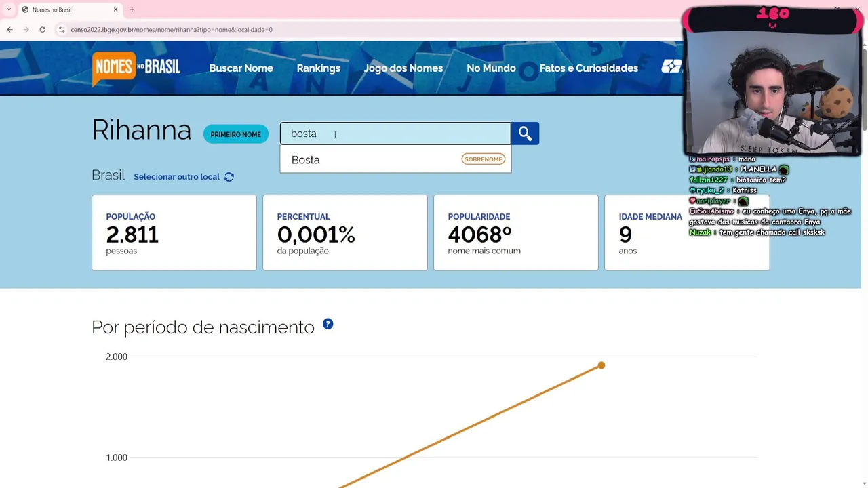Open Jogo dos Nomes menu item
Viewport: 868px width, 488px height.
click(403, 68)
